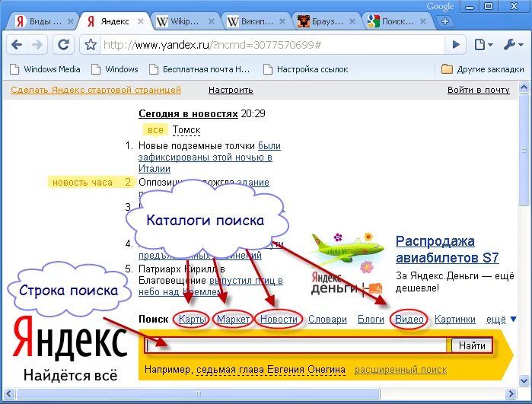Select the все news filter

coord(155,130)
